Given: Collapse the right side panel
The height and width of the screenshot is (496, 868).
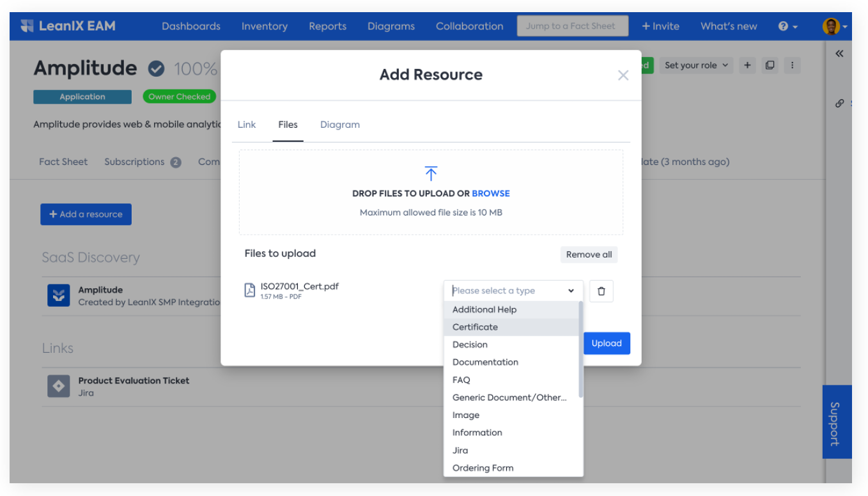Looking at the screenshot, I should tap(839, 54).
